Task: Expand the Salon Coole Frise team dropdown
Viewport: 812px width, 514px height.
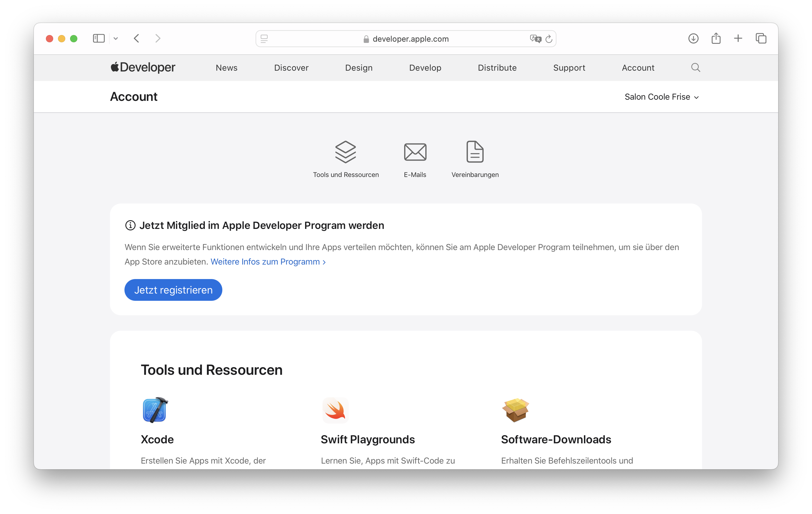Action: (662, 97)
